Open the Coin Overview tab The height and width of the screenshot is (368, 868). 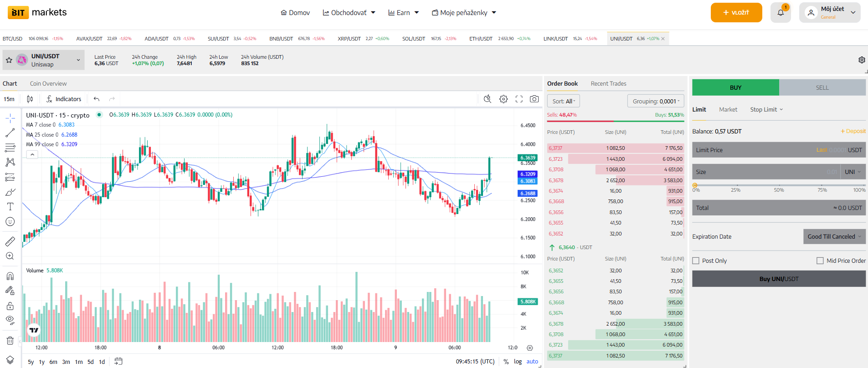(x=48, y=83)
